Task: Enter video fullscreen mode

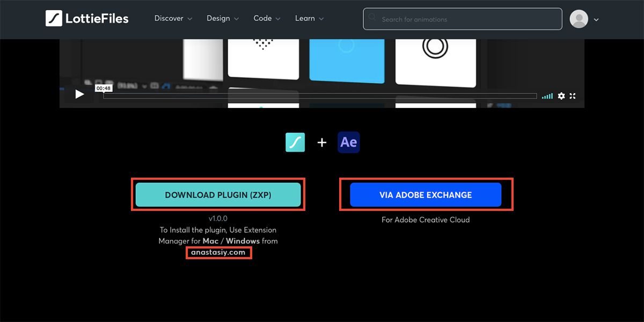Action: tap(573, 96)
